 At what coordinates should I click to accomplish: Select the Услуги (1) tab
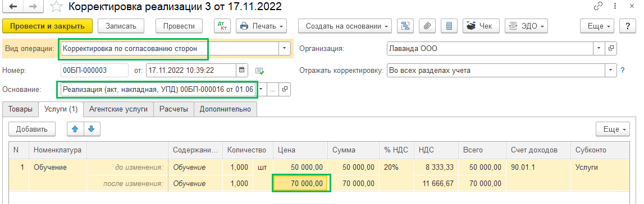pos(61,109)
